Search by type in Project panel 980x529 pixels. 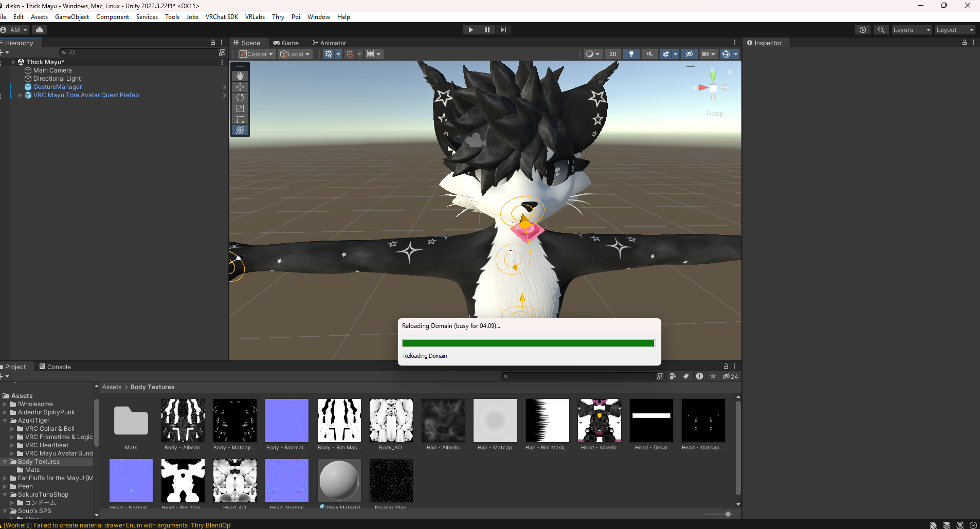coord(673,376)
